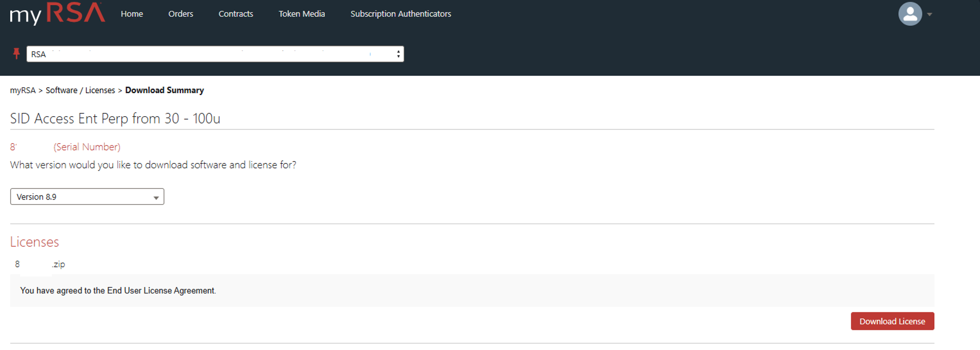Open the Contracts menu
980x350 pixels.
236,14
